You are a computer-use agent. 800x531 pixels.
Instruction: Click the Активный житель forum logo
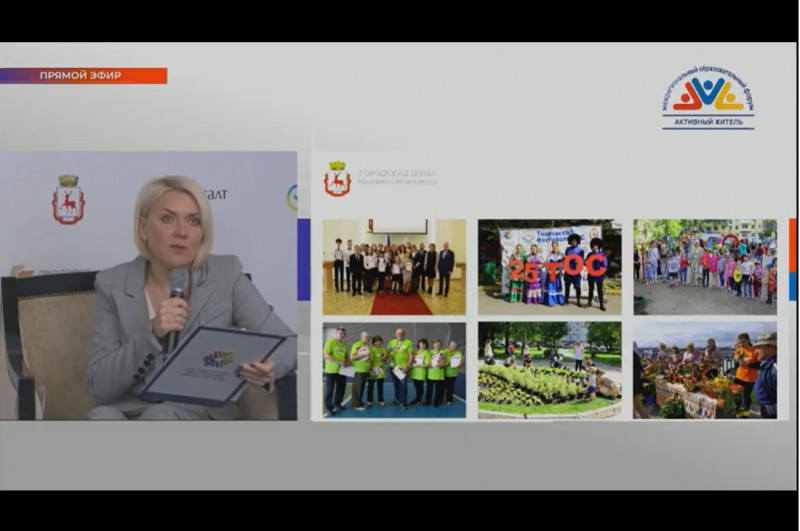[x=707, y=98]
